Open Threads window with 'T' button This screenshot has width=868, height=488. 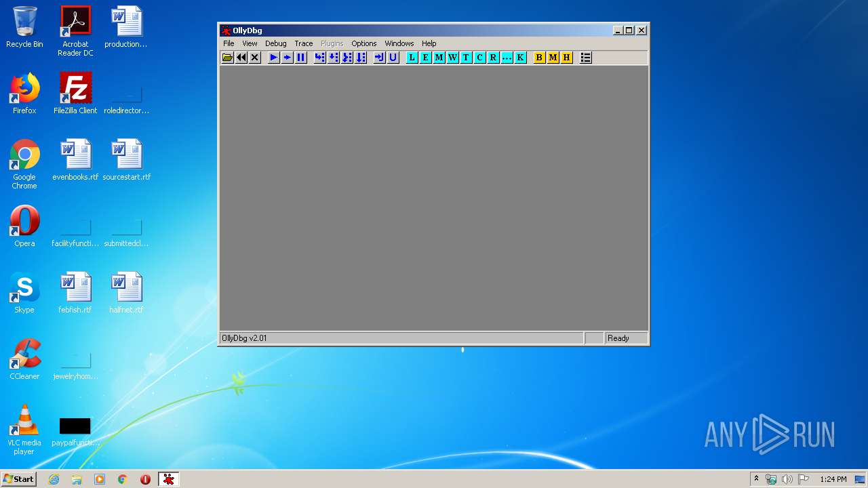[466, 58]
